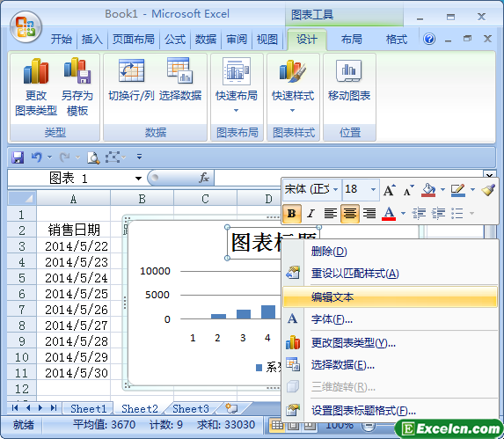Click next-sheet navigation arrow
Image resolution: width=504 pixels, height=439 pixels.
click(x=40, y=408)
